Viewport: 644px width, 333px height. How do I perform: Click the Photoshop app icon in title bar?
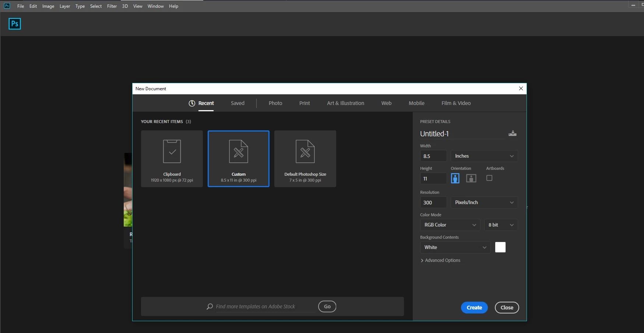tap(7, 6)
